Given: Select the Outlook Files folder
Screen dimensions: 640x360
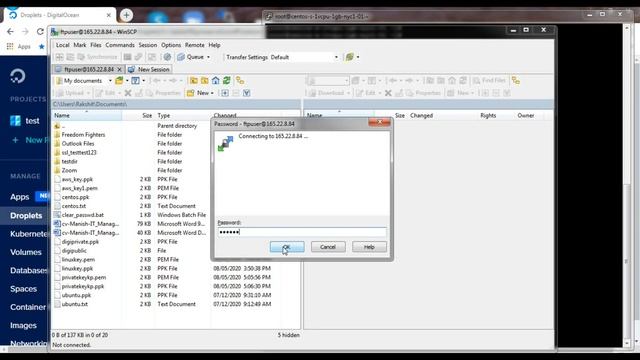Looking at the screenshot, I should 78,144.
